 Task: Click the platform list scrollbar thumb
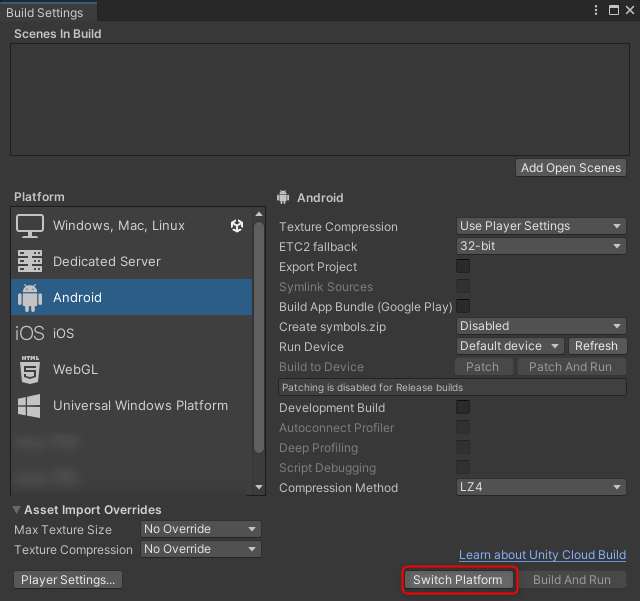click(259, 337)
